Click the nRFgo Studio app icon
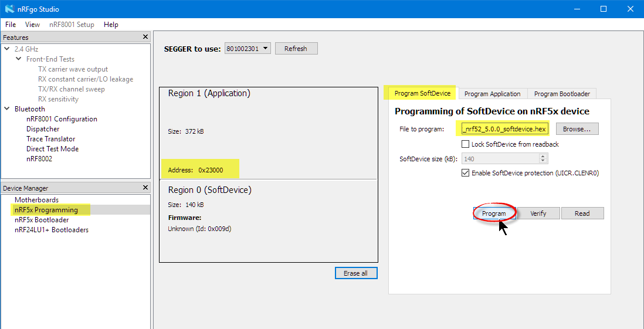 9,9
